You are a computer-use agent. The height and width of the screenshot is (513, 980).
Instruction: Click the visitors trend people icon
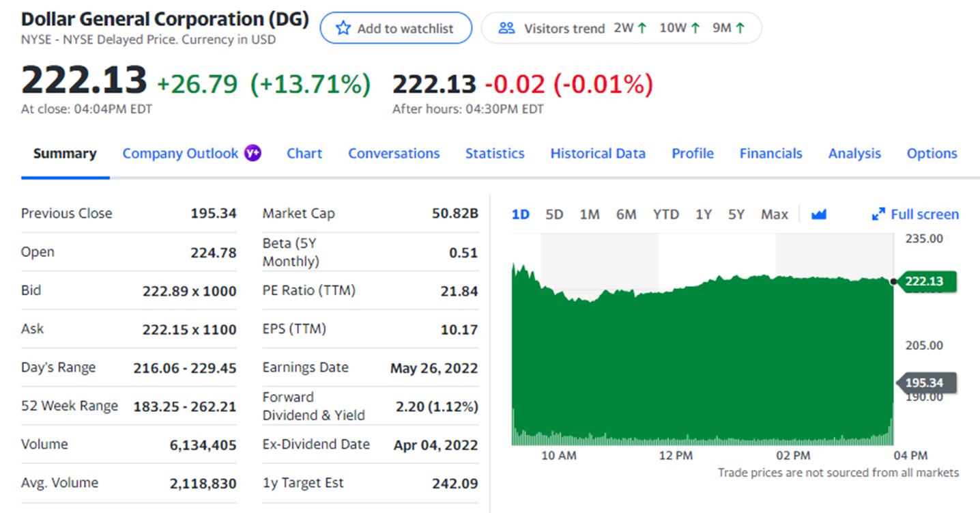coord(506,28)
